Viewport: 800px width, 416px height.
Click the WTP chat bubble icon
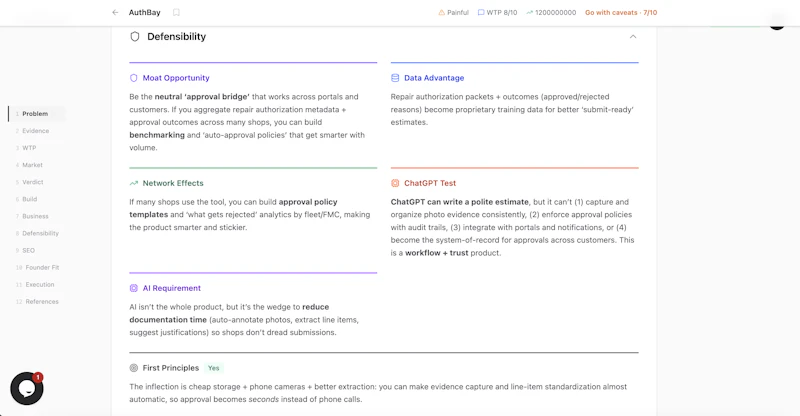tap(481, 12)
